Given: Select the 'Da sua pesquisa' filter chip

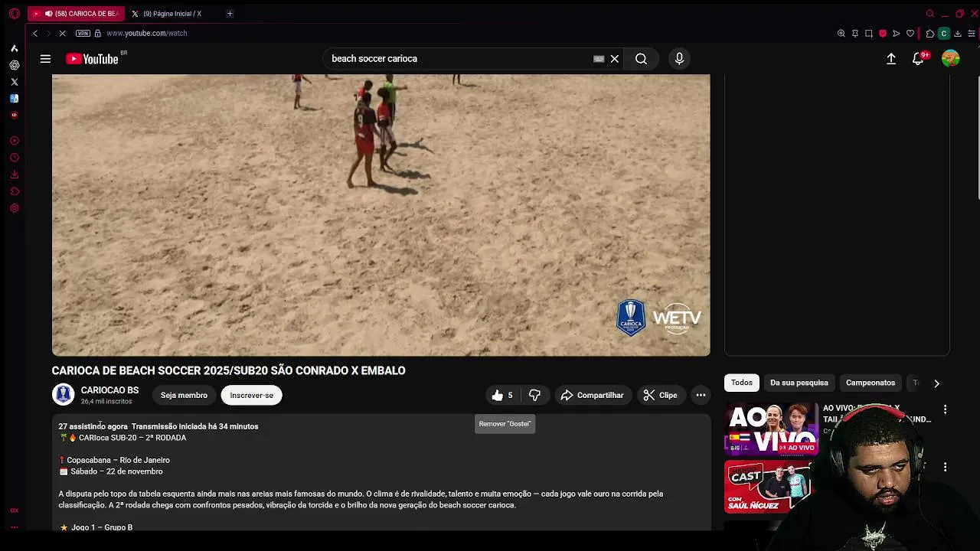Looking at the screenshot, I should tap(799, 383).
